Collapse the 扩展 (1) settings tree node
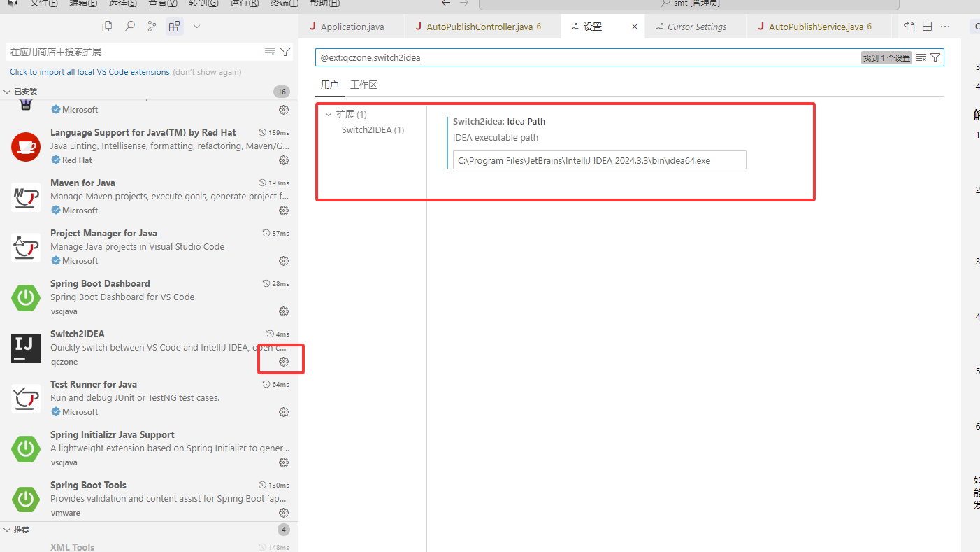This screenshot has height=552, width=980. point(329,114)
